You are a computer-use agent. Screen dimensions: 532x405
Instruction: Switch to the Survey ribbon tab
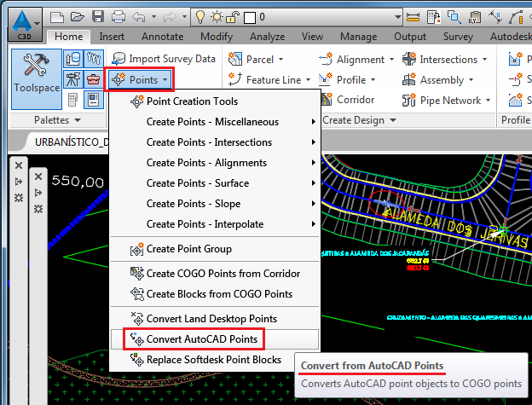pyautogui.click(x=458, y=37)
